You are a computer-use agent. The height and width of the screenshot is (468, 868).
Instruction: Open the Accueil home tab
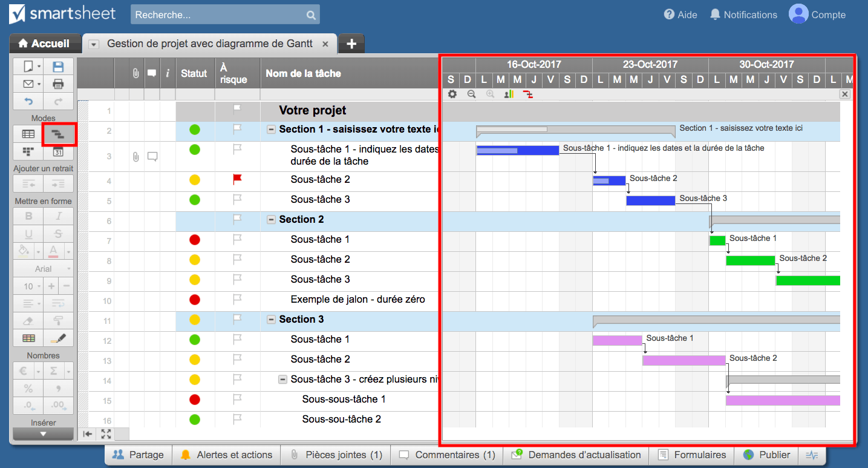44,44
